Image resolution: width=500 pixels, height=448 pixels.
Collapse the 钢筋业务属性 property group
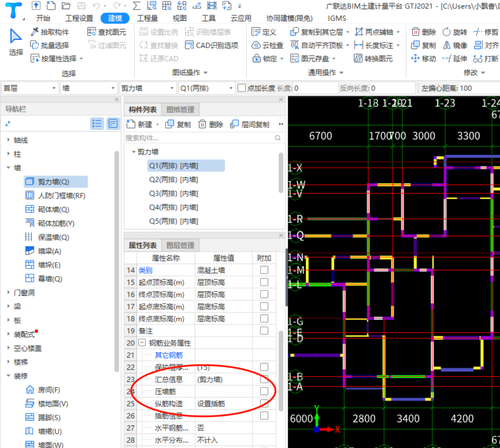[x=142, y=343]
